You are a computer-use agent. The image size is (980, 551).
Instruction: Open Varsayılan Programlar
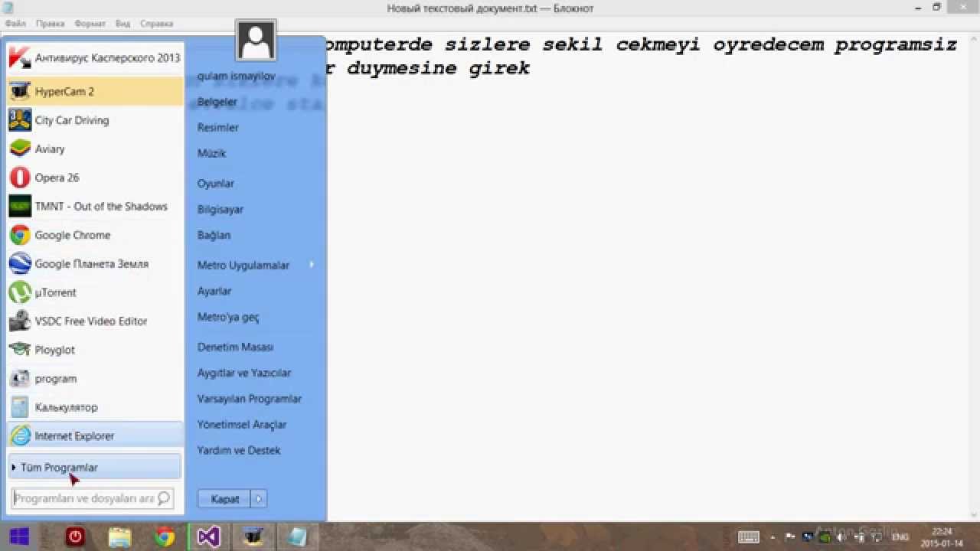(x=250, y=399)
